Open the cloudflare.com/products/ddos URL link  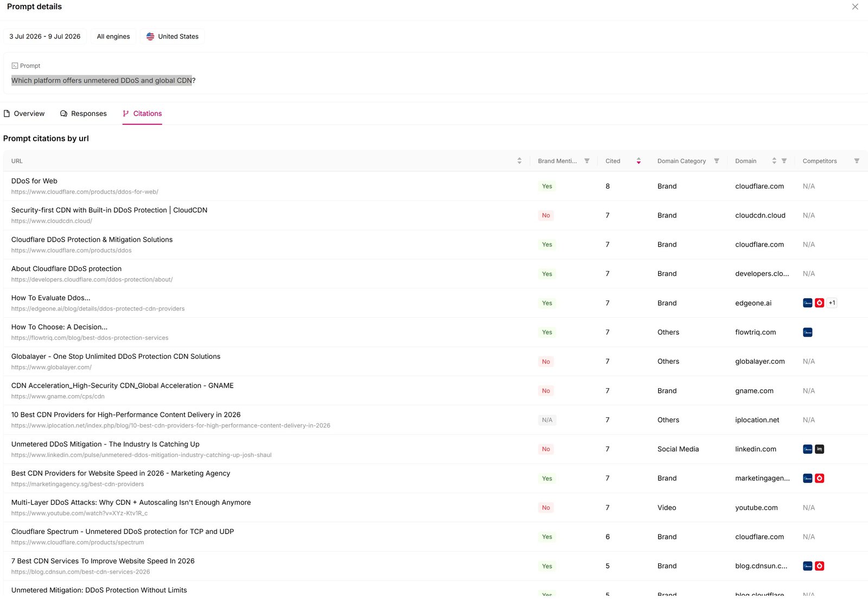point(71,250)
